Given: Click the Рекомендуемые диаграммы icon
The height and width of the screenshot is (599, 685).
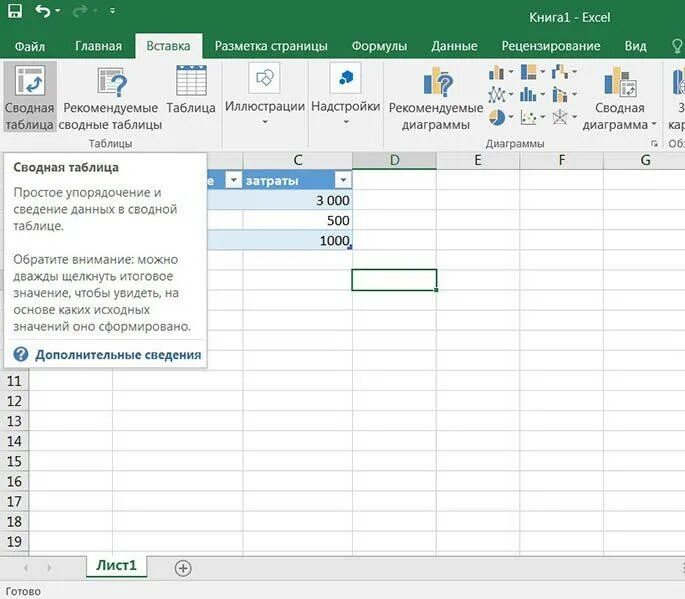Looking at the screenshot, I should [x=439, y=81].
